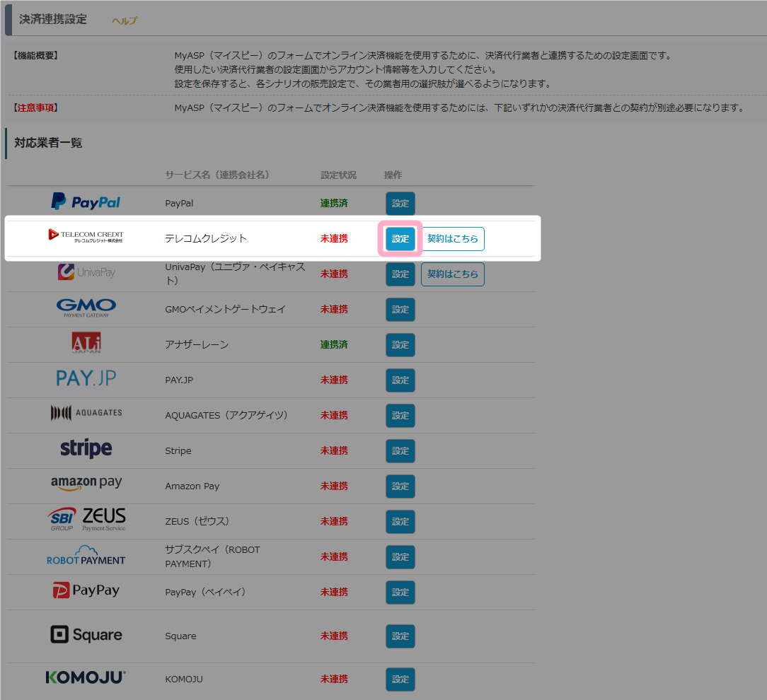767x700 pixels.
Task: Open 設定 for テレコムクレジット
Action: click(400, 239)
